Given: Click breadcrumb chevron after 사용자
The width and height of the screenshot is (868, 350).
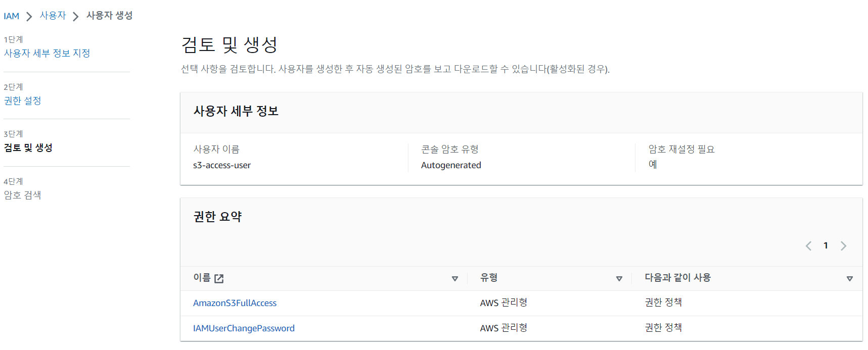Looking at the screenshot, I should click(76, 17).
